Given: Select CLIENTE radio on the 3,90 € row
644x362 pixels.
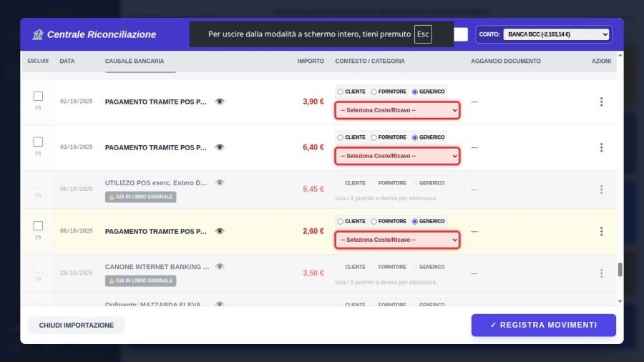Looking at the screenshot, I should click(341, 92).
